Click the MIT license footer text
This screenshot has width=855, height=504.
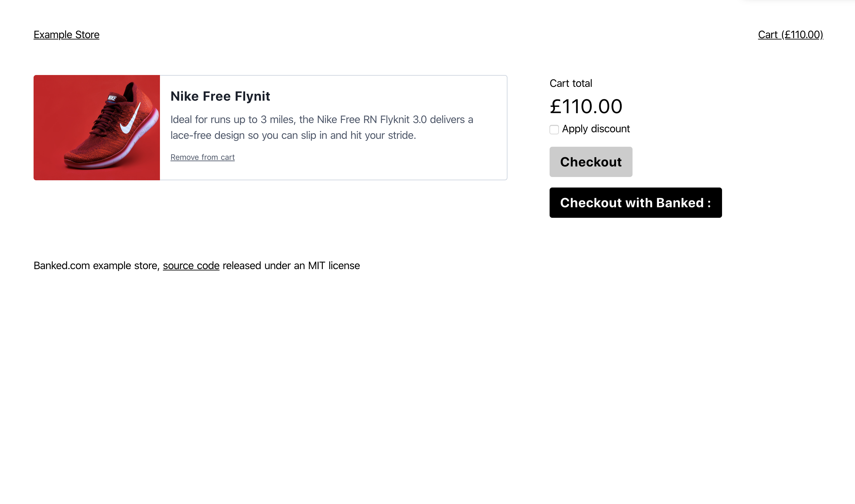click(334, 265)
